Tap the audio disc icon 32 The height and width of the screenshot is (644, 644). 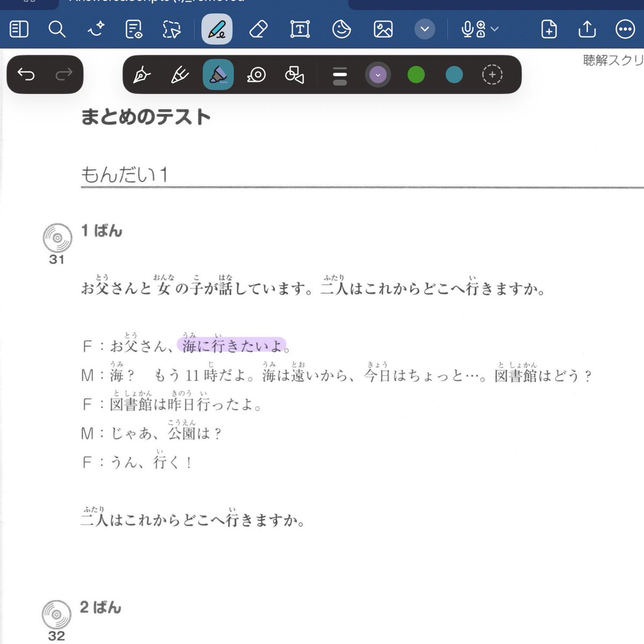(56, 614)
